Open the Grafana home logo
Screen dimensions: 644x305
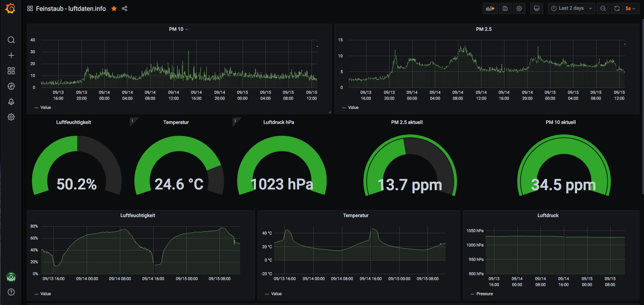tap(10, 8)
